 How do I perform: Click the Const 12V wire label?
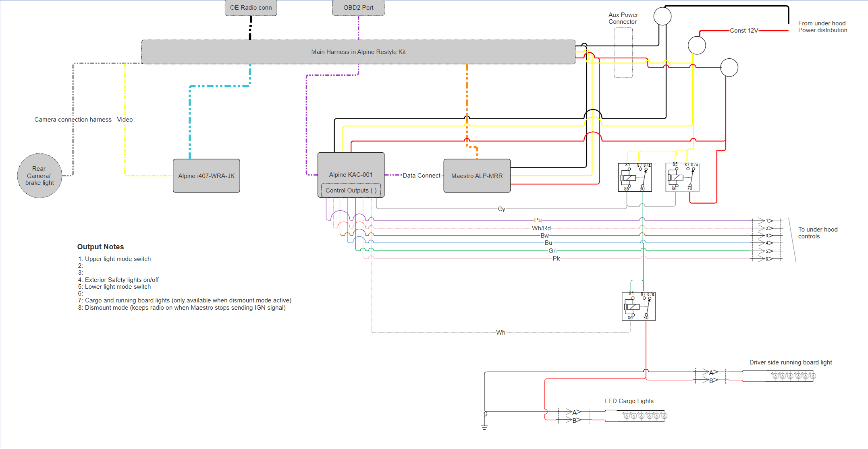(x=744, y=31)
